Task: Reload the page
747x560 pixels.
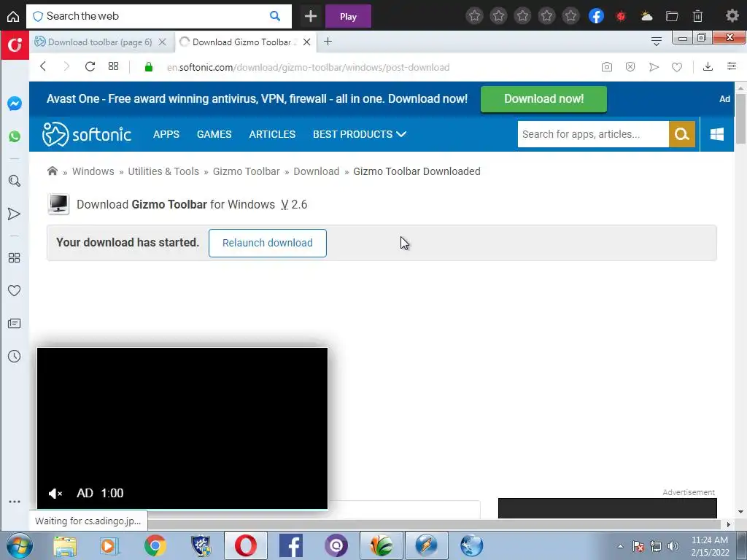Action: (90, 66)
